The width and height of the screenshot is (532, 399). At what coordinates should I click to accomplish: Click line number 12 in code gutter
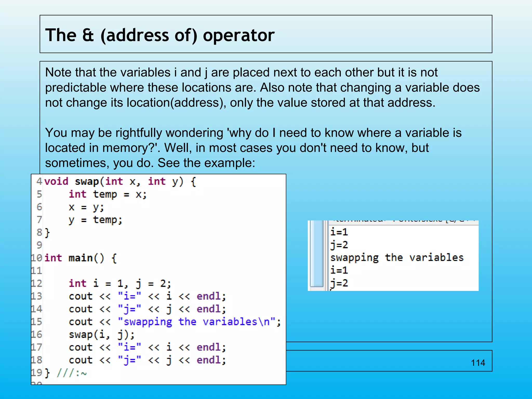37,283
